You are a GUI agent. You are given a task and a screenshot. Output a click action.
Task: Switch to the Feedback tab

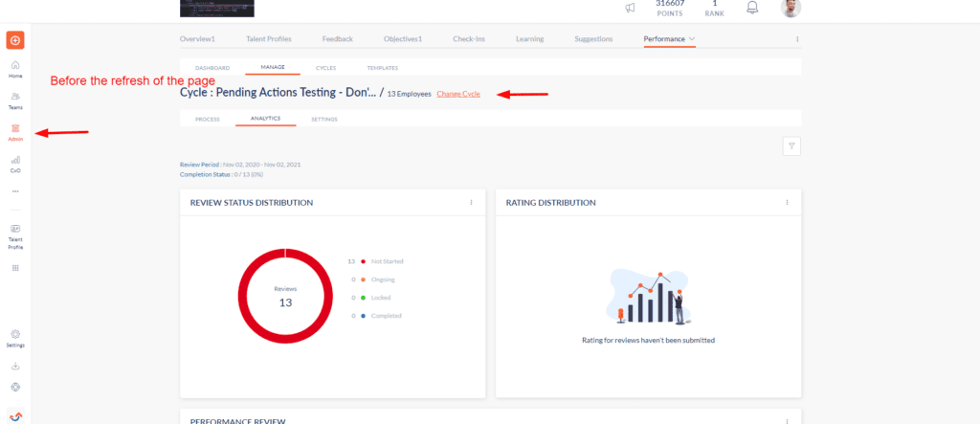[x=338, y=39]
